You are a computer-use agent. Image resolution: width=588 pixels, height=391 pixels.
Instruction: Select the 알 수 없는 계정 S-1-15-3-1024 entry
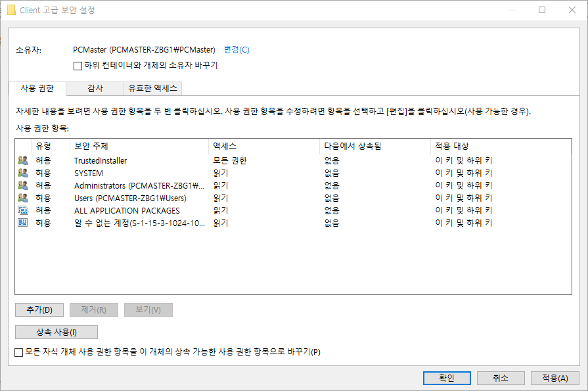pos(293,223)
